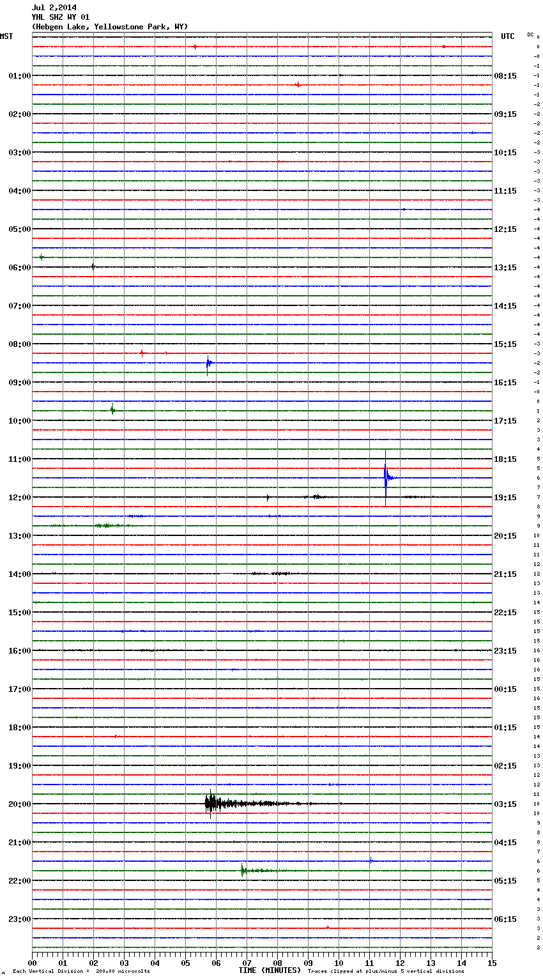
Task: Select the 20:00 MST time label
Action: point(20,804)
